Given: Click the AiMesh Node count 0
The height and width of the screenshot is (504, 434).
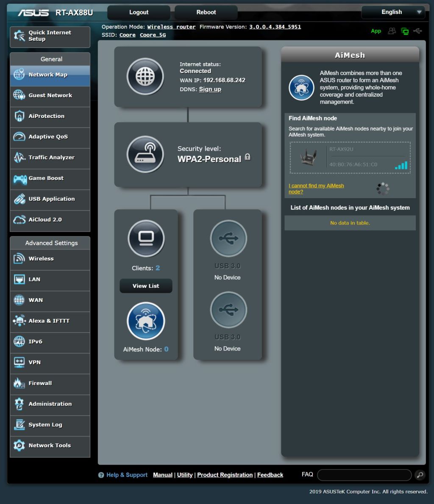Looking at the screenshot, I should click(166, 350).
